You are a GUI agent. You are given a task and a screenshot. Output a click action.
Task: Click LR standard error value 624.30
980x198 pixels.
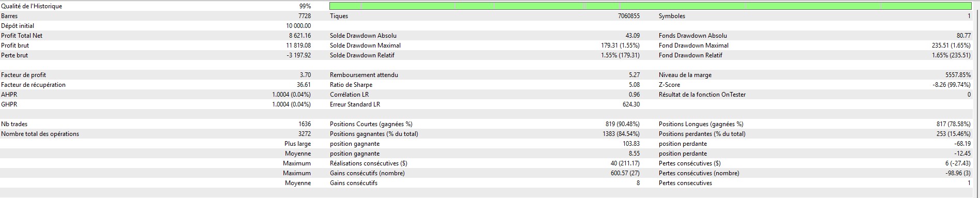coord(631,104)
